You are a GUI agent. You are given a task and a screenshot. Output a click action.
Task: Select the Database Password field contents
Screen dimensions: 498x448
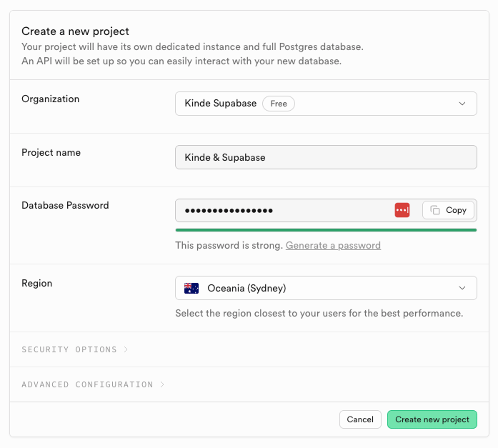[x=271, y=211]
